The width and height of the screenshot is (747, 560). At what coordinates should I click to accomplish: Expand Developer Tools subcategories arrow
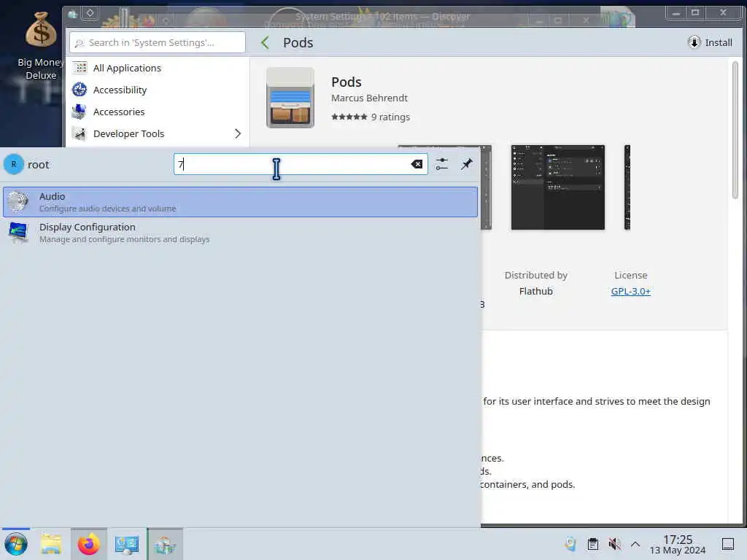238,134
